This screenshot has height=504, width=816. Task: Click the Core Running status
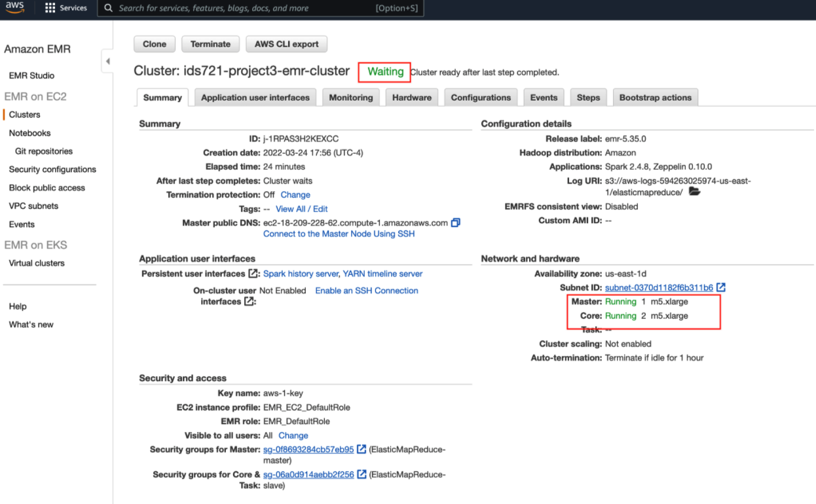pos(621,315)
